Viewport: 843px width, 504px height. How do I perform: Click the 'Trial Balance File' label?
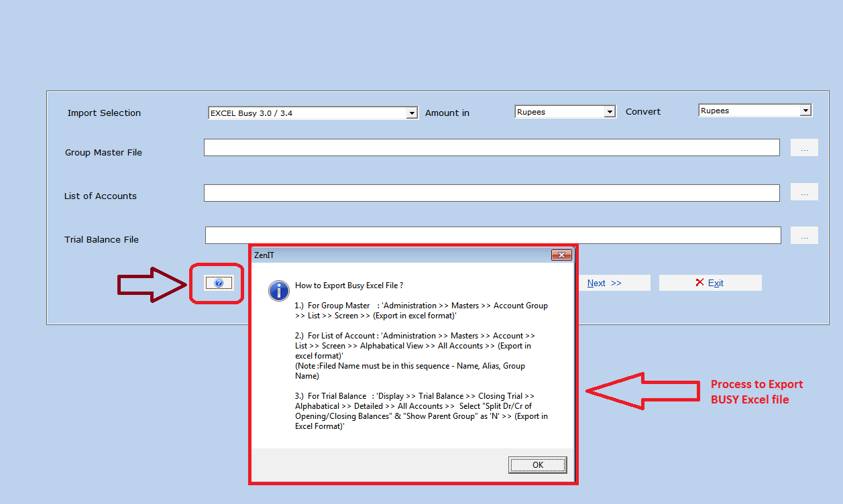[x=101, y=239]
